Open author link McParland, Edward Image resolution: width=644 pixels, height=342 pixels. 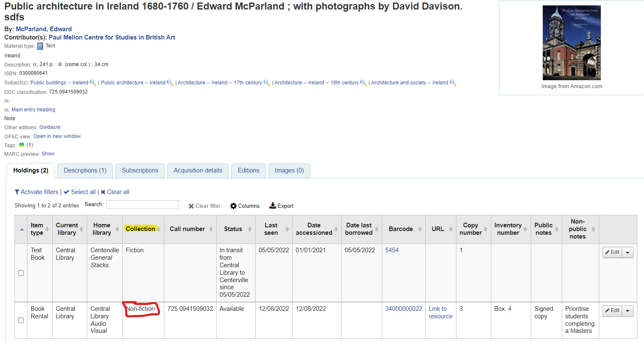[44, 29]
